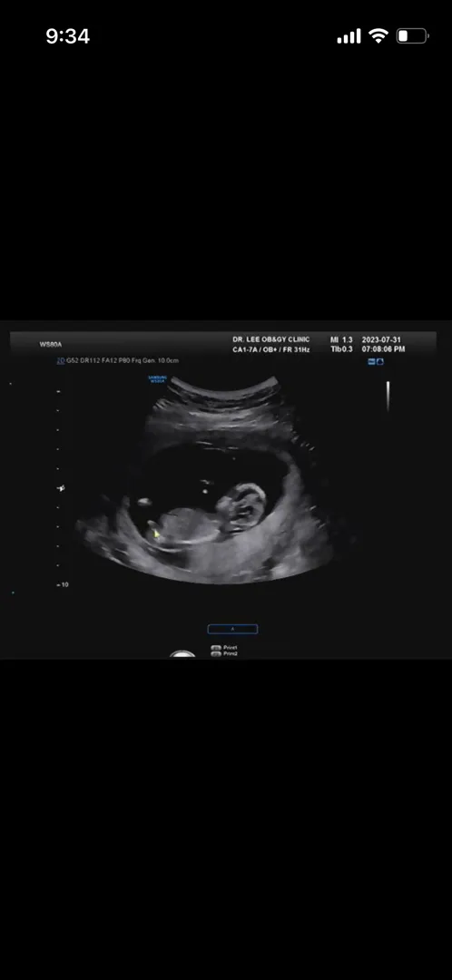
Task: Click the left blue icon under the date
Action: 371,361
